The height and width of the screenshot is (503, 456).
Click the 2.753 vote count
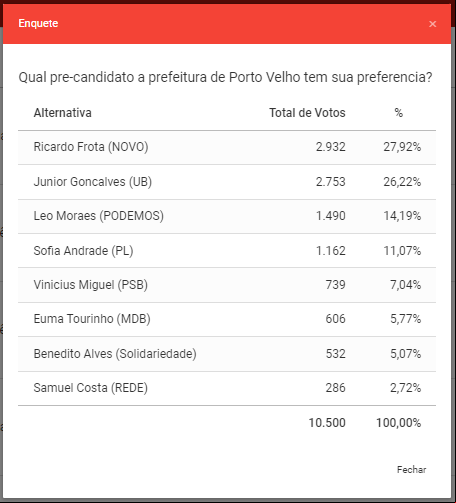[x=331, y=182]
